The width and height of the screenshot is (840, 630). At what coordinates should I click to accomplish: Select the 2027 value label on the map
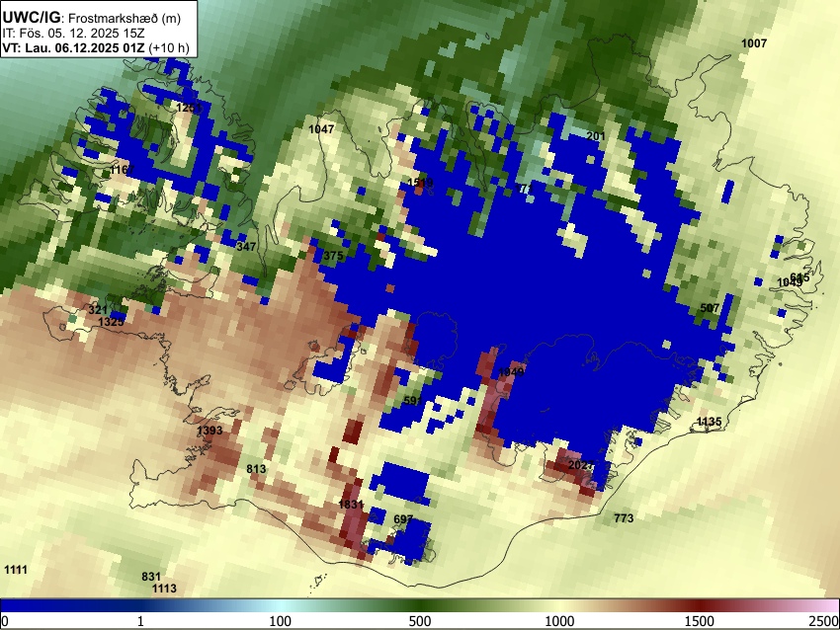tap(581, 465)
